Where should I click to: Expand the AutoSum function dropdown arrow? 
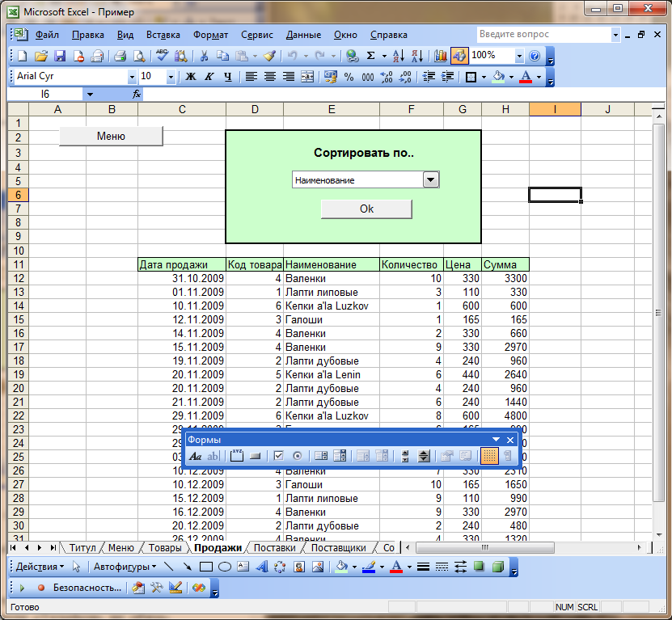[x=384, y=56]
